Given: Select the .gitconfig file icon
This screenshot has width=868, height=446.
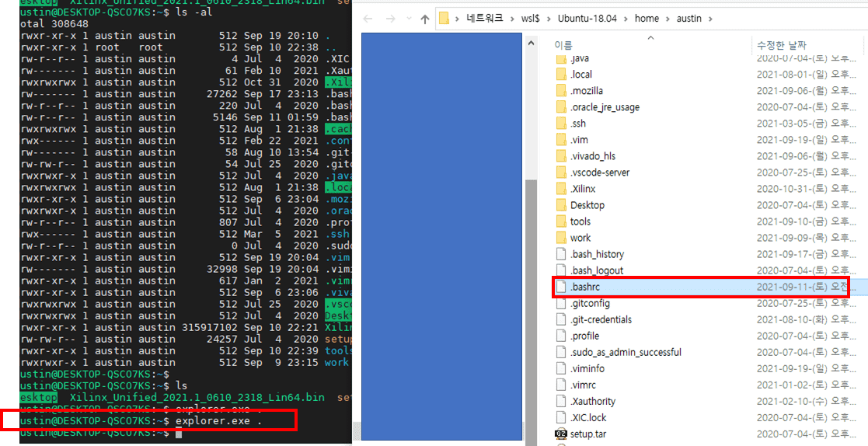Looking at the screenshot, I should (x=561, y=303).
